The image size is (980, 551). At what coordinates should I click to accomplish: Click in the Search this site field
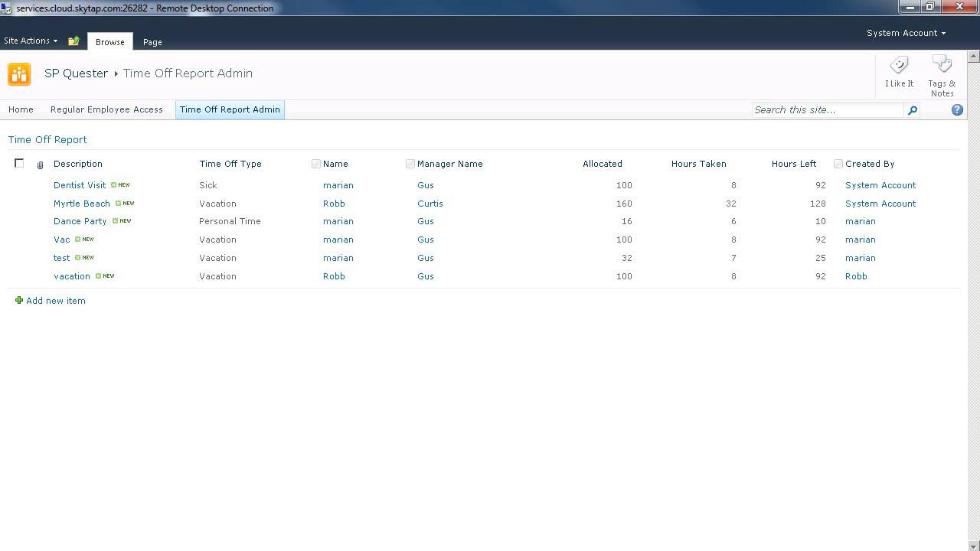[828, 110]
